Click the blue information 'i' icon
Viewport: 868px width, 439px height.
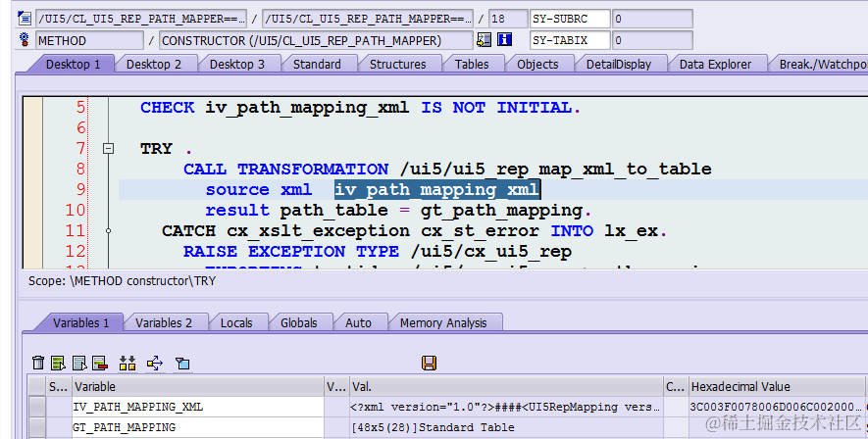point(504,40)
